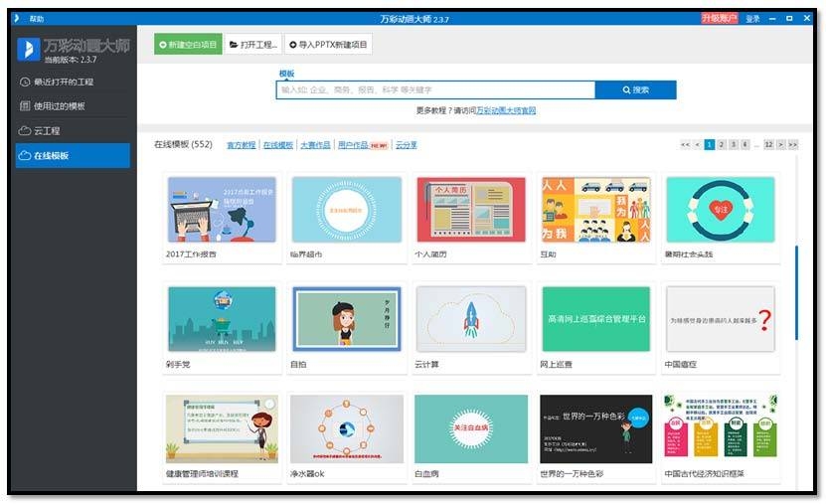Image resolution: width=826 pixels, height=504 pixels.
Task: Go to page 2 of templates
Action: [x=722, y=145]
